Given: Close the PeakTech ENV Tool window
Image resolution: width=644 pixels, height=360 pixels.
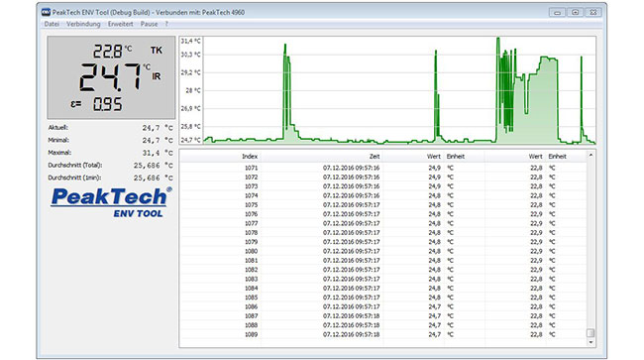Looking at the screenshot, I should tap(593, 12).
